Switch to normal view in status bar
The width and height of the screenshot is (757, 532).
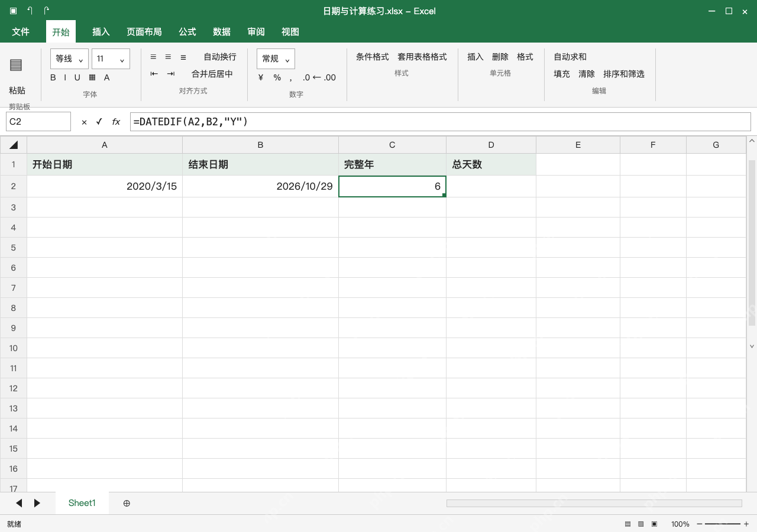(x=628, y=524)
